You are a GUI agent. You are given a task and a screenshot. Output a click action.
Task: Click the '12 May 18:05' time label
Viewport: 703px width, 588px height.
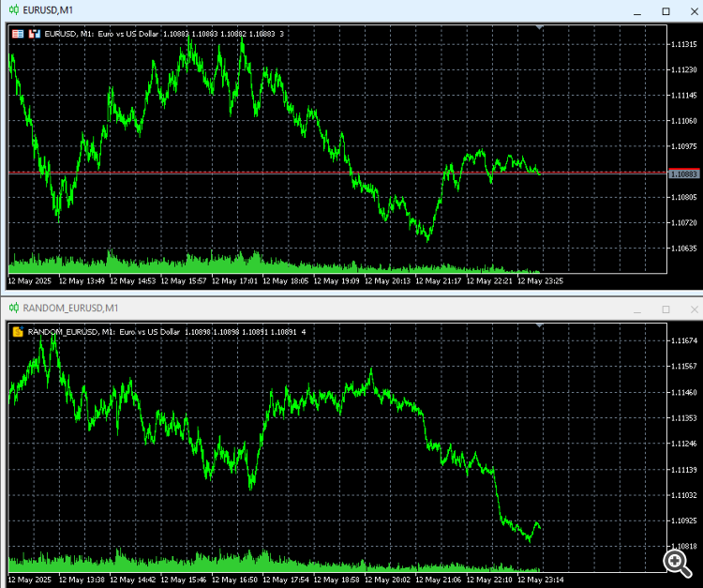tap(286, 281)
